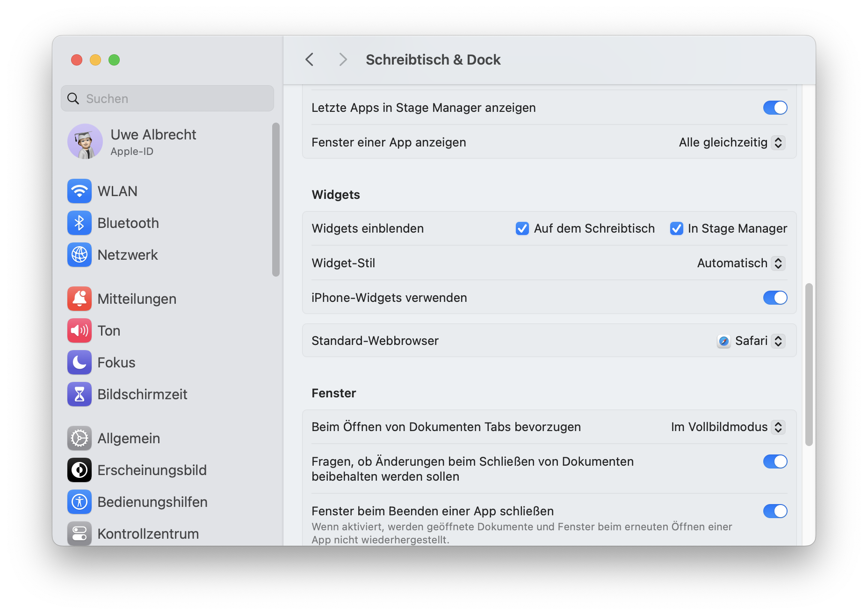Change the Standard-Webbrowser dropdown
This screenshot has height=615, width=868.
750,341
